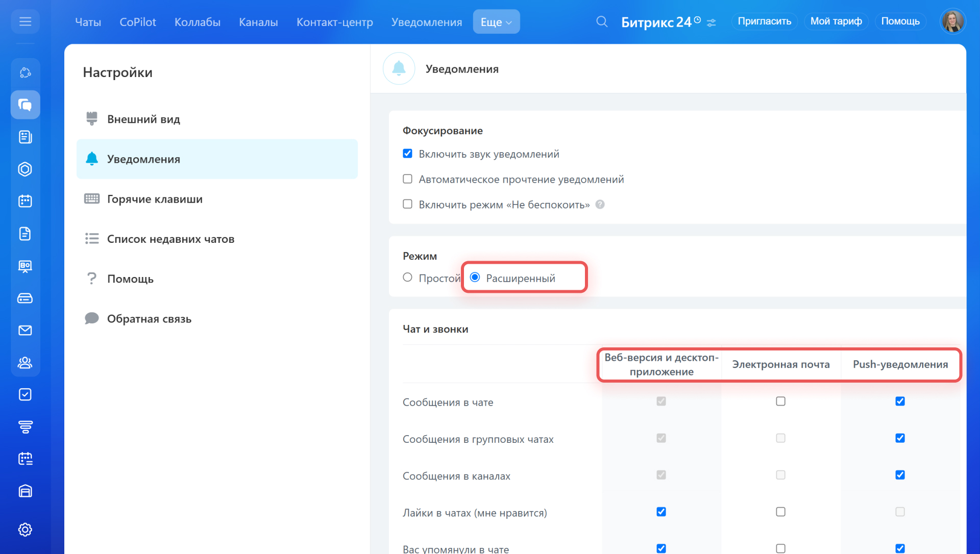Viewport: 980px width, 554px height.
Task: Click the help question mark near «Не беспокоить»
Action: (600, 205)
